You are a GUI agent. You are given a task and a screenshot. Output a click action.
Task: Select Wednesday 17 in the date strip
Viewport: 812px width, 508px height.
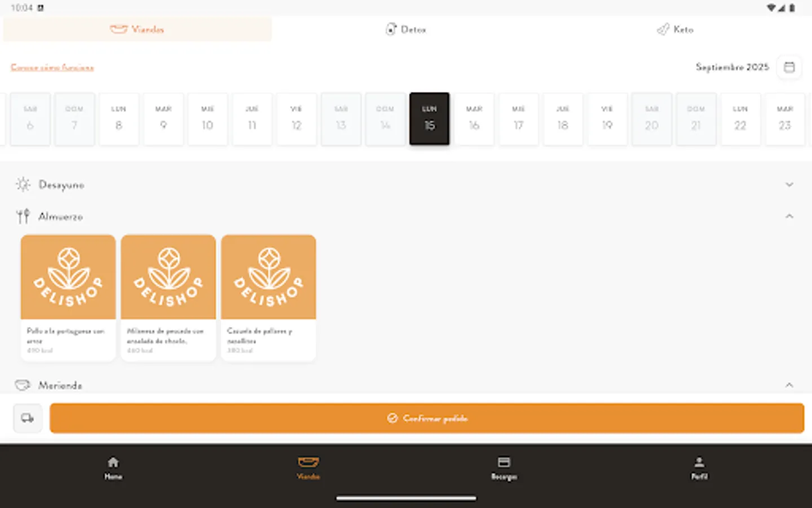[518, 119]
